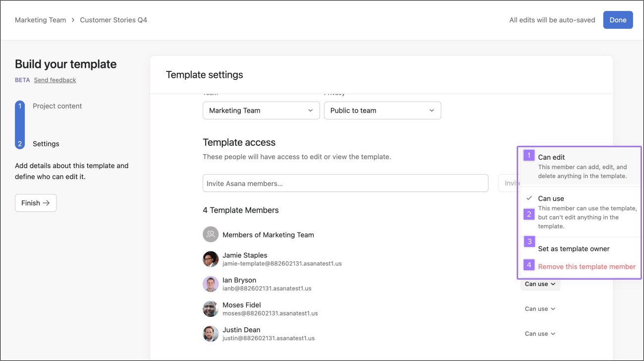Open the Marketing Team dropdown
Screen dimensions: 644x361
(x=261, y=111)
